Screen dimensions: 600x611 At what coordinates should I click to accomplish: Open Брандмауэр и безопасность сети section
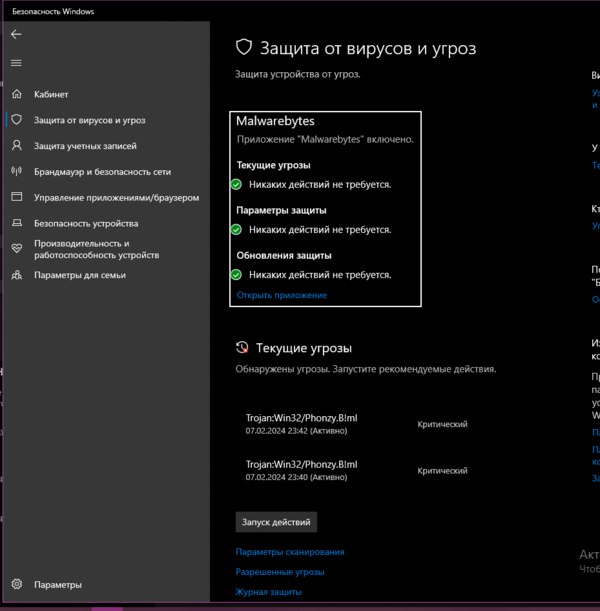(x=102, y=172)
